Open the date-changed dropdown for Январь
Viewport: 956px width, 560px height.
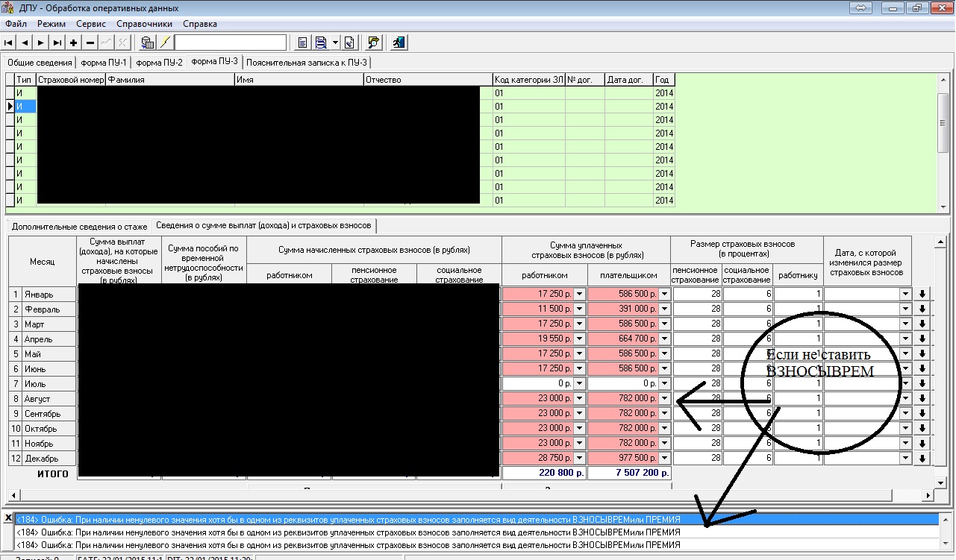(906, 294)
